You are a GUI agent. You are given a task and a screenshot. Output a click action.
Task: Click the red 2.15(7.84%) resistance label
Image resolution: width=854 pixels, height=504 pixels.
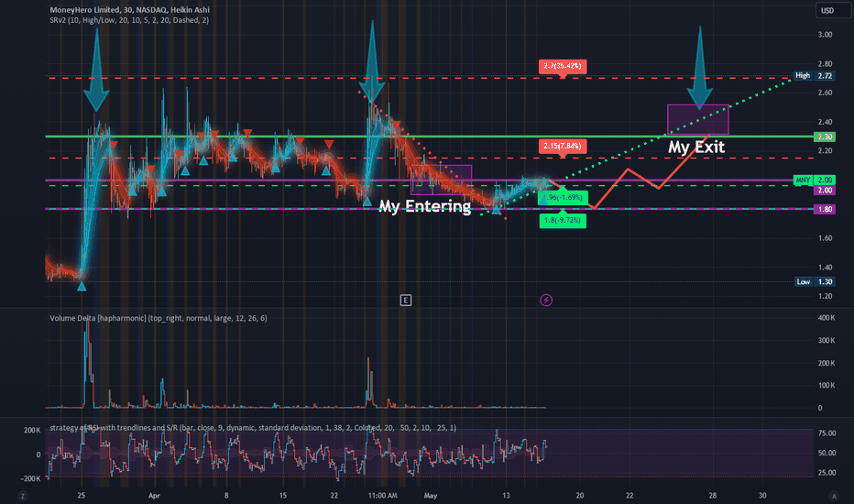(563, 146)
